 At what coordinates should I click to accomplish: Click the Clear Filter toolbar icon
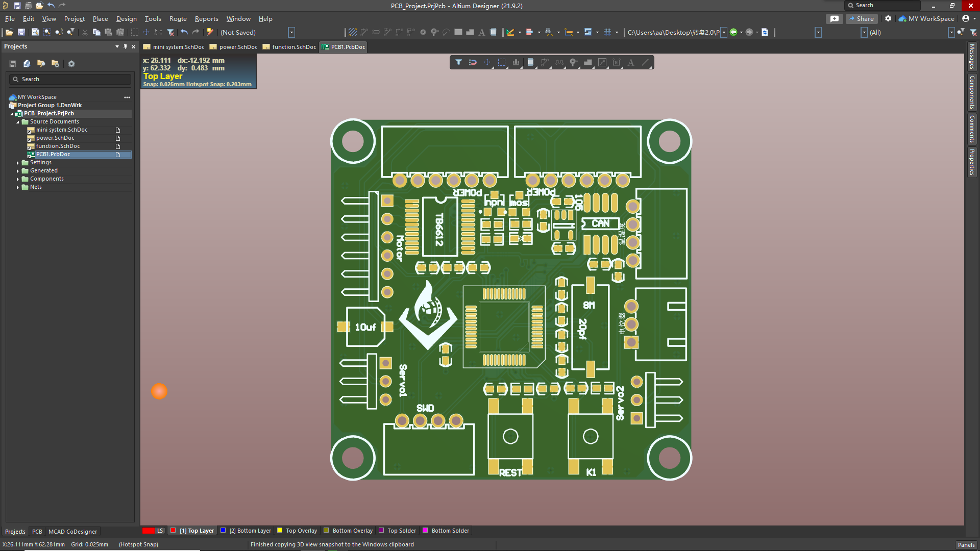point(170,32)
